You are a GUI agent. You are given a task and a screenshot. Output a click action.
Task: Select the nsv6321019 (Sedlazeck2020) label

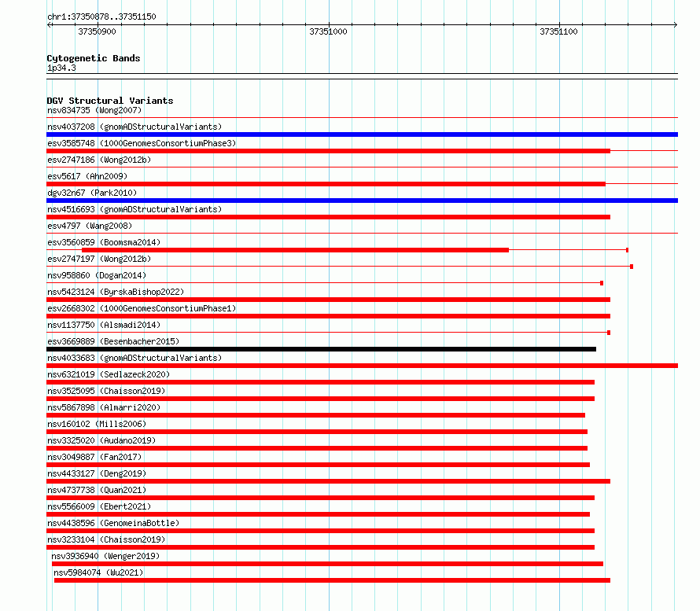pyautogui.click(x=109, y=374)
